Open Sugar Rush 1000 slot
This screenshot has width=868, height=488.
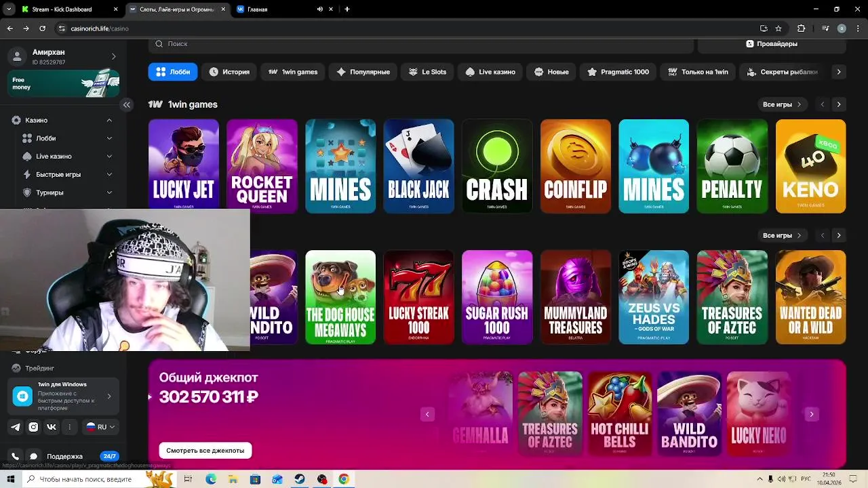(x=497, y=297)
